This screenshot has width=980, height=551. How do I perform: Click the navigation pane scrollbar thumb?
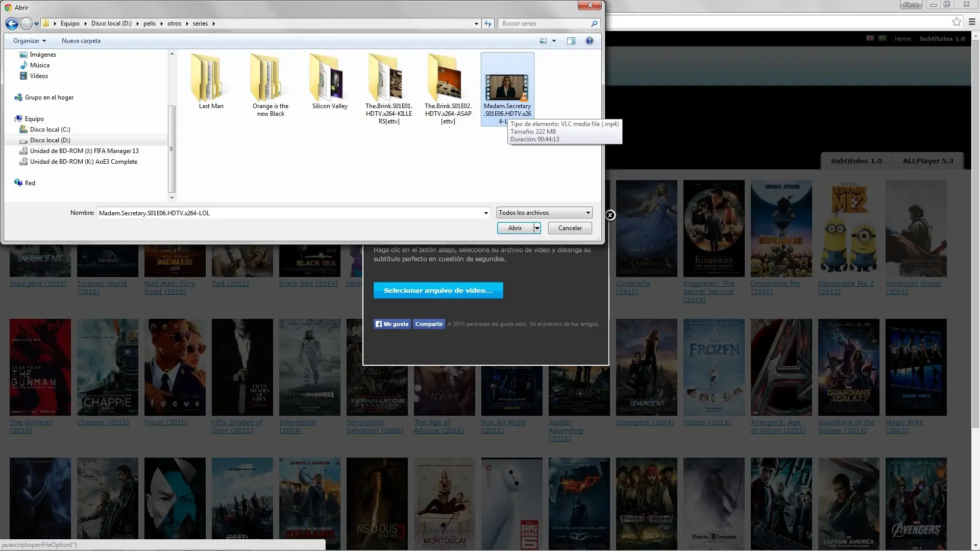pyautogui.click(x=171, y=149)
